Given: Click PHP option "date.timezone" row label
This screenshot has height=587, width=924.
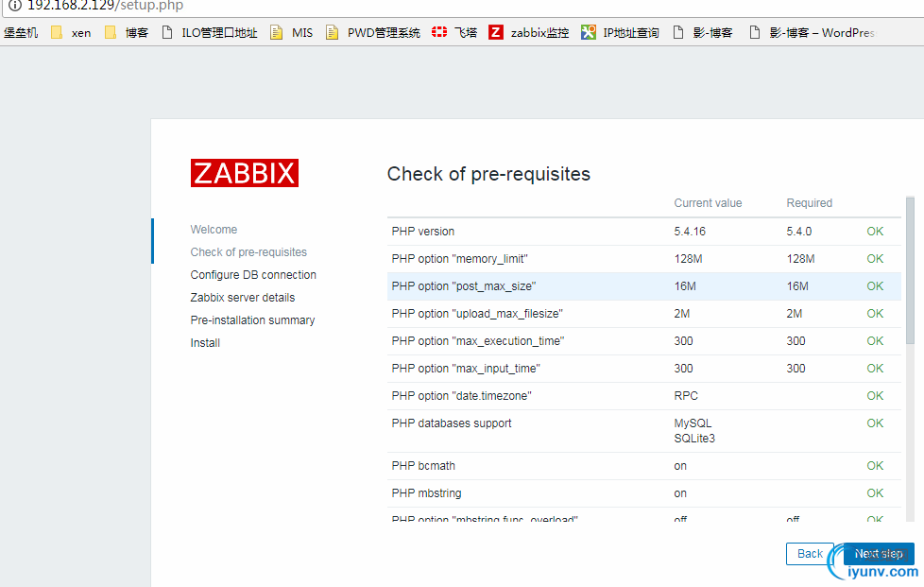Looking at the screenshot, I should pos(461,395).
